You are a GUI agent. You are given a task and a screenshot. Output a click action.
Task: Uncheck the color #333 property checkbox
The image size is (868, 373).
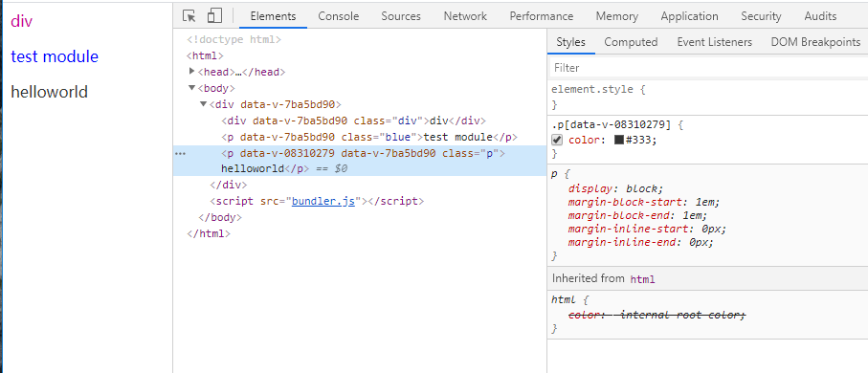pos(557,140)
